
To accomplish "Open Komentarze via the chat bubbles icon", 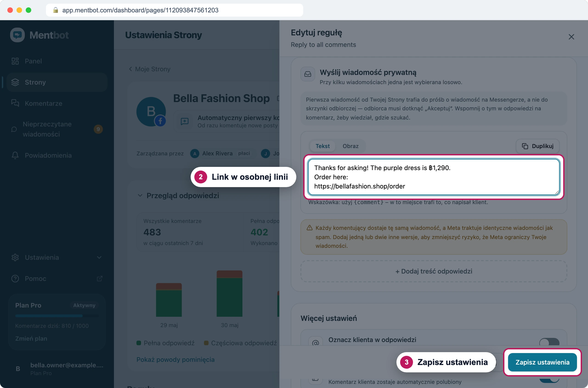I will [15, 103].
